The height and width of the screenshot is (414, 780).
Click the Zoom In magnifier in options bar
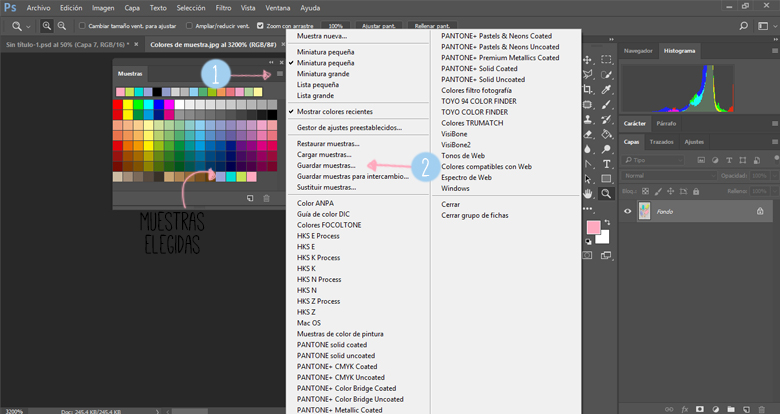[46, 26]
